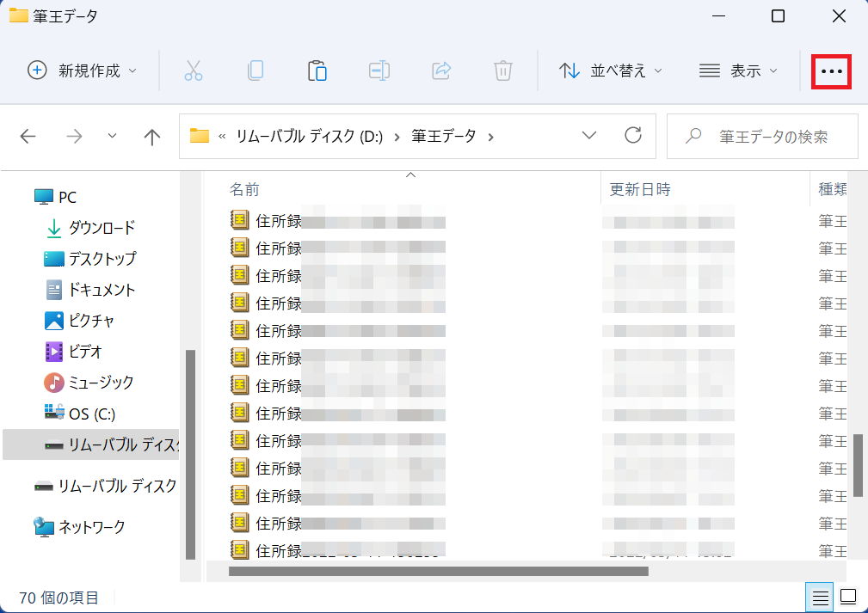
Task: Sort by 名前 column header
Action: pos(244,189)
